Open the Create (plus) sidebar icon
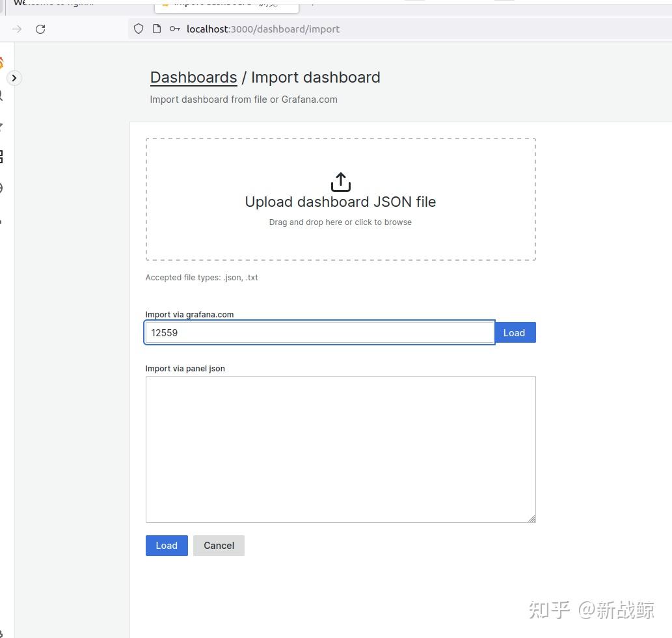The height and width of the screenshot is (638, 672). pos(3,126)
